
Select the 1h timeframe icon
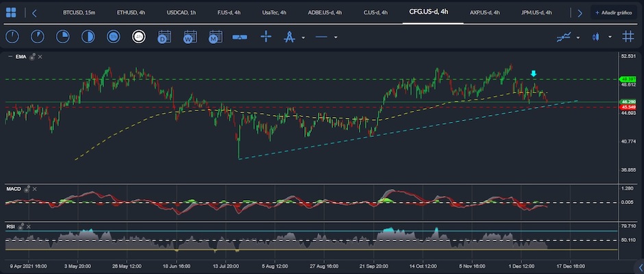(113, 37)
